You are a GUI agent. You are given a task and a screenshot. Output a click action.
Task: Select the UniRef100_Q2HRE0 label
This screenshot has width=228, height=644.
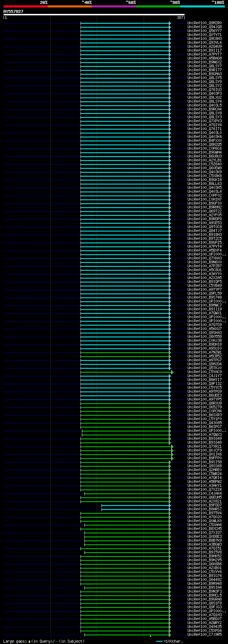click(204, 470)
